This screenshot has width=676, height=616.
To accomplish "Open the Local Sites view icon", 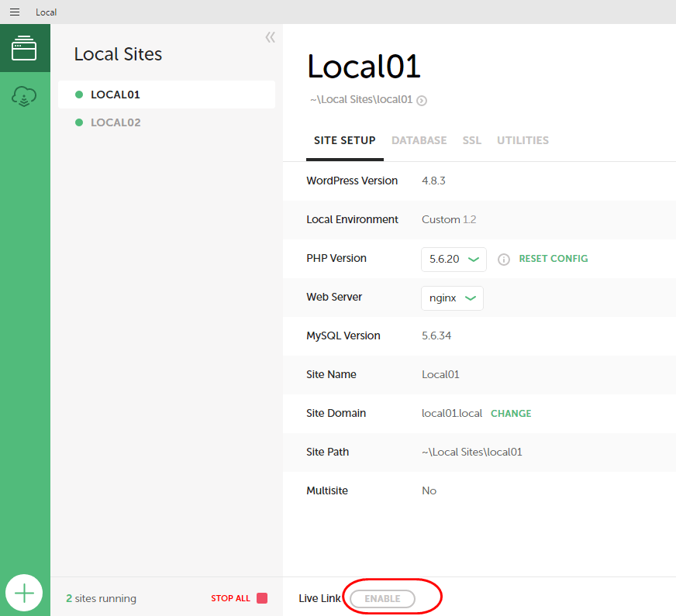I will tap(24, 48).
